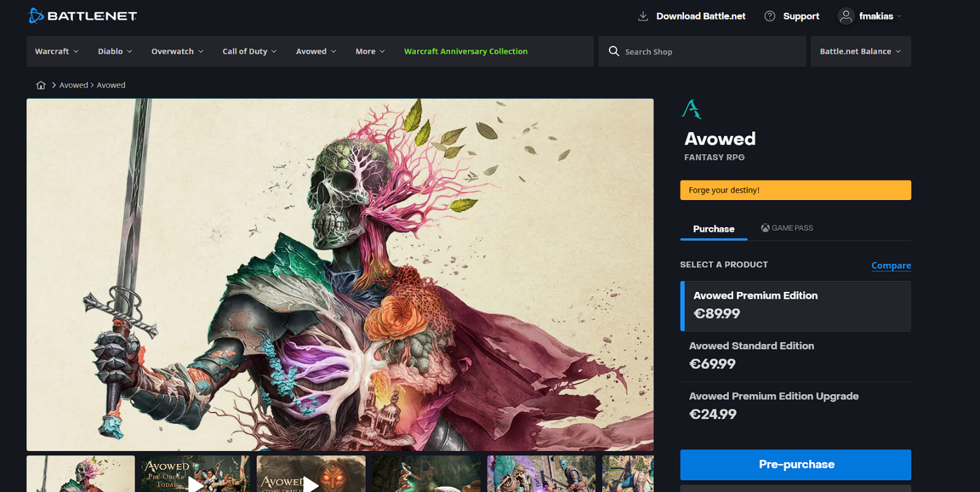This screenshot has height=492, width=980.
Task: Open the Battle.net Balance dropdown
Action: (861, 51)
